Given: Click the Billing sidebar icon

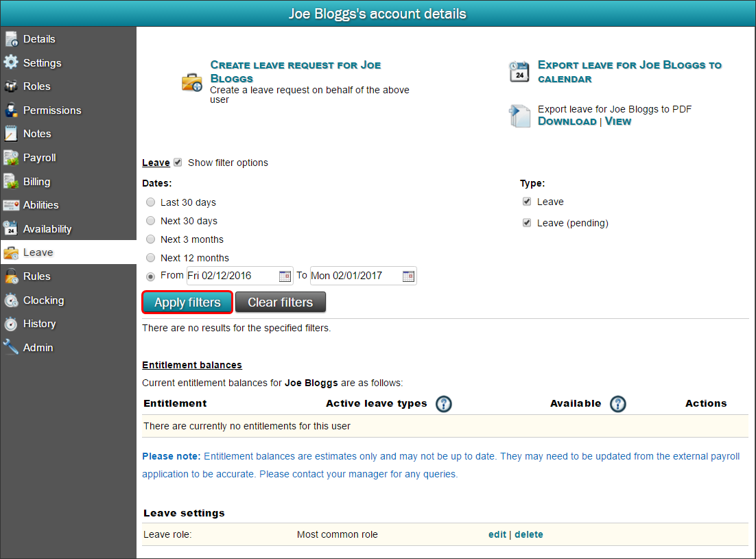Looking at the screenshot, I should pos(11,181).
